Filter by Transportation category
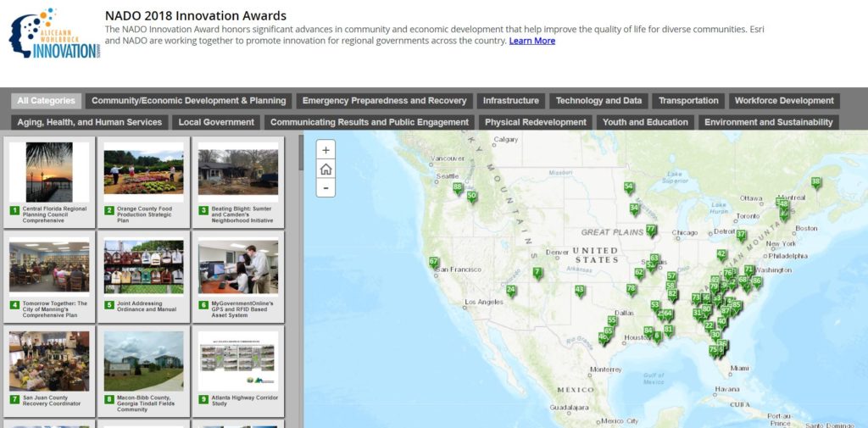The height and width of the screenshot is (428, 868). point(688,101)
